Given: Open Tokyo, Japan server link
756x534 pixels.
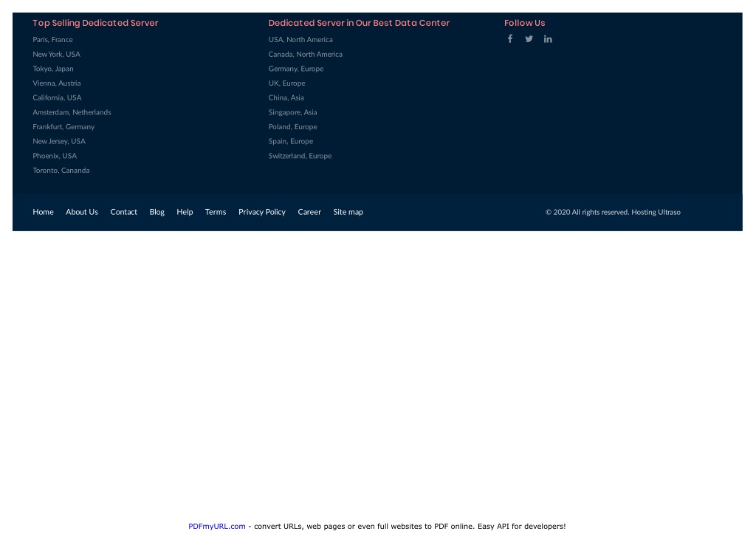Looking at the screenshot, I should coord(53,69).
